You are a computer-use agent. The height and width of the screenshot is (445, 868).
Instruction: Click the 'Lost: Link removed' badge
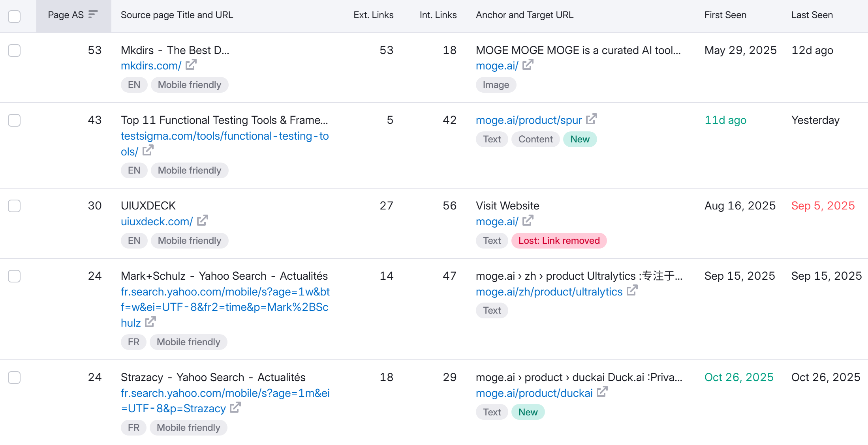tap(558, 241)
